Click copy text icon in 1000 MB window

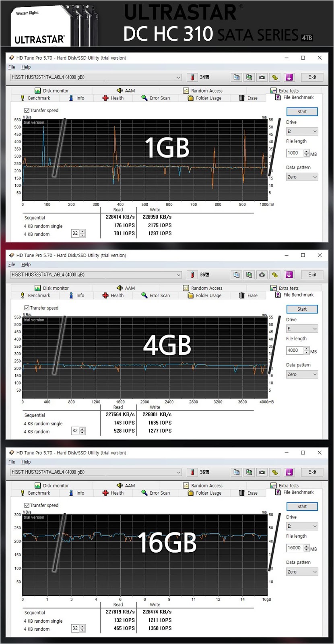pos(237,77)
